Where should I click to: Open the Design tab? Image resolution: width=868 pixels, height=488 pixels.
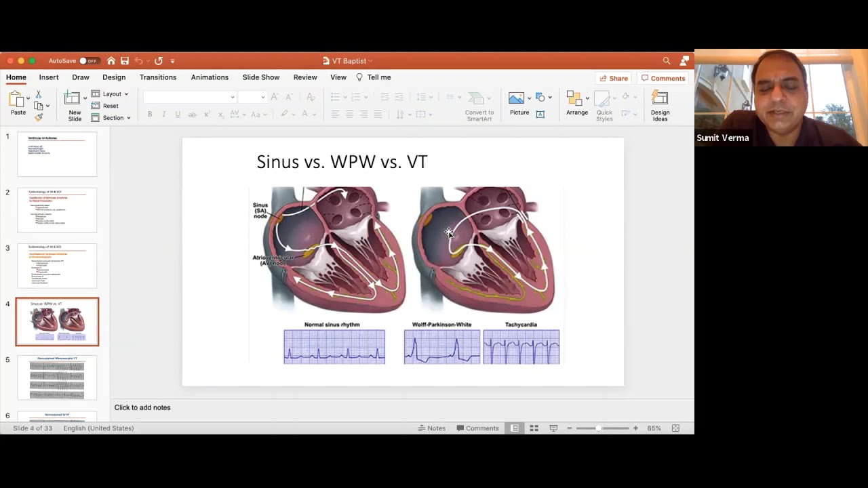tap(114, 77)
